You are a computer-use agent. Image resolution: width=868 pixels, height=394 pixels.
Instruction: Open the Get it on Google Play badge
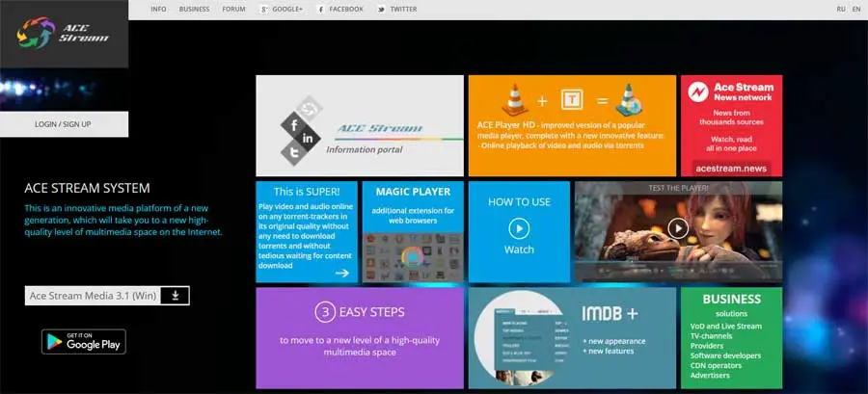pyautogui.click(x=84, y=342)
